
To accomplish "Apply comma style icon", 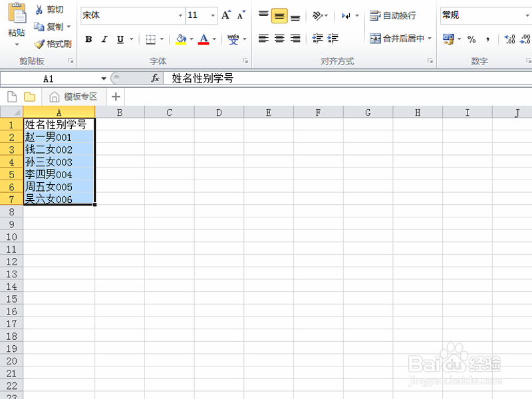I will 487,39.
